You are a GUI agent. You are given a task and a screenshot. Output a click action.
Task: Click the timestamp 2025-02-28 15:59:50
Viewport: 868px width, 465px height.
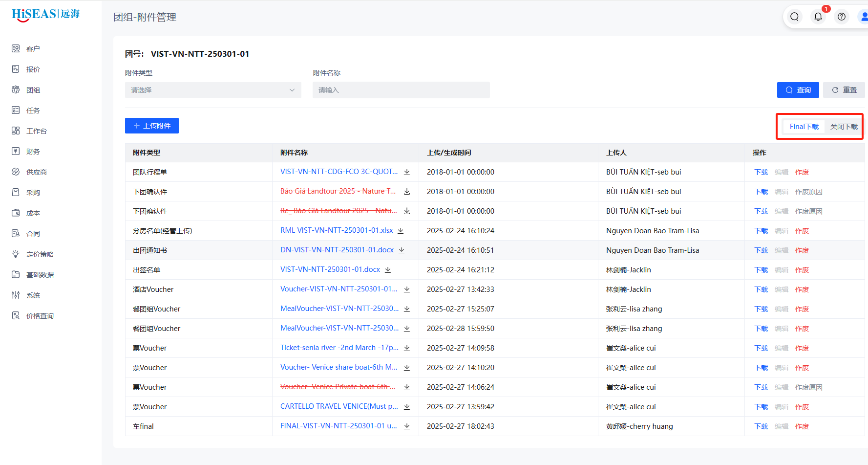(x=461, y=329)
